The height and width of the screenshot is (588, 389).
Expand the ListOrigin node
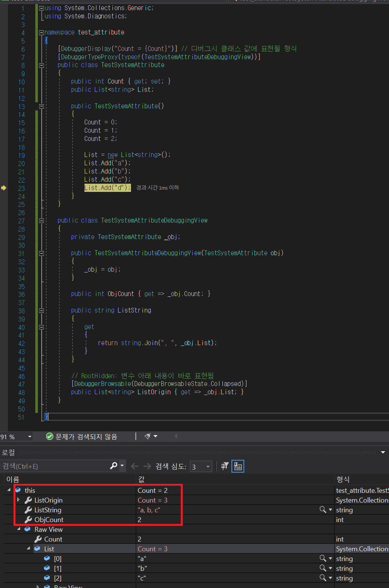18,500
